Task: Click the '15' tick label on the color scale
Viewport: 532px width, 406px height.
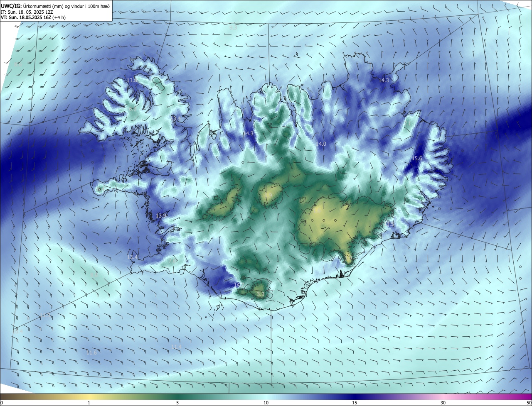Action: (x=355, y=403)
